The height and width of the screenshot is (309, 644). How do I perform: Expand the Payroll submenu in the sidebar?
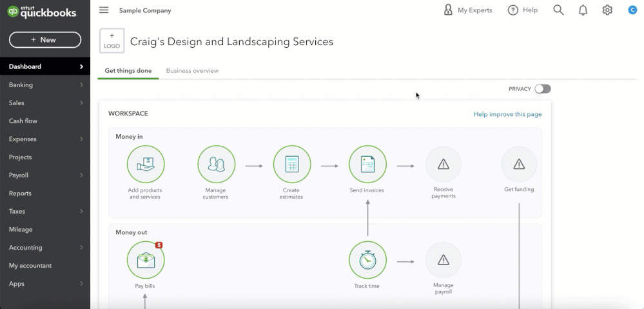click(x=45, y=175)
